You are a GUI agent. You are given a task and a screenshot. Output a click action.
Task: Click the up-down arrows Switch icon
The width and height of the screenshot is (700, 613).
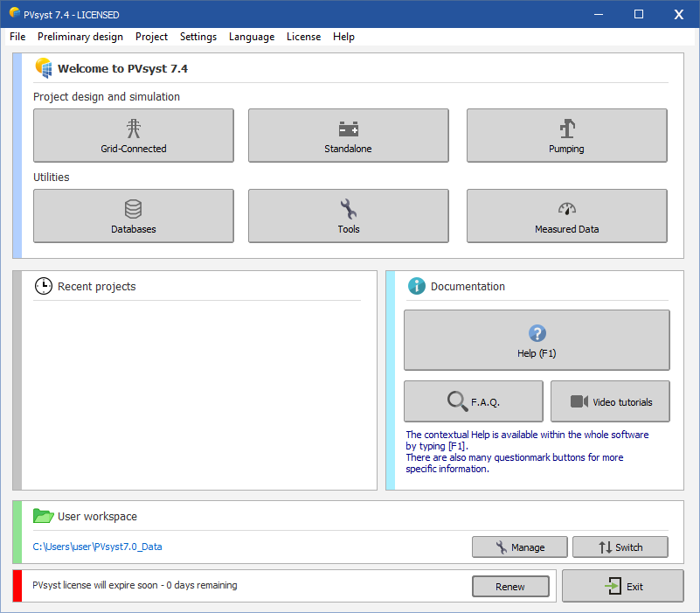tap(605, 547)
